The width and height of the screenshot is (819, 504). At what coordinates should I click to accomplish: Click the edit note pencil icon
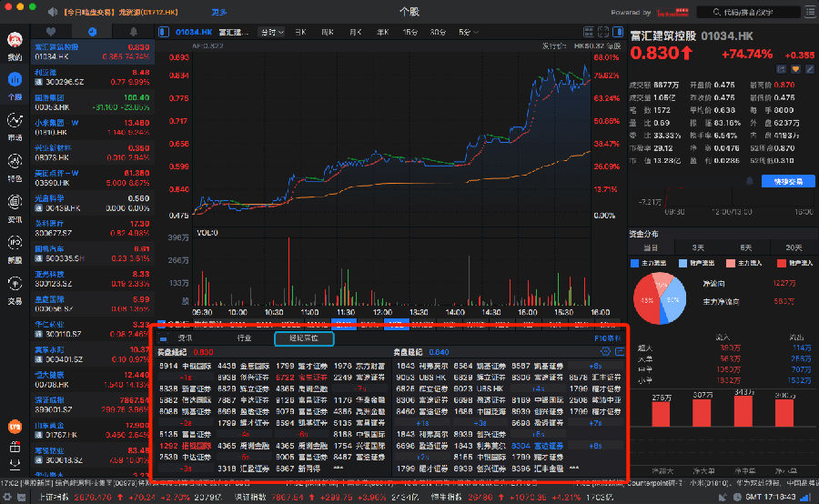pos(810,69)
